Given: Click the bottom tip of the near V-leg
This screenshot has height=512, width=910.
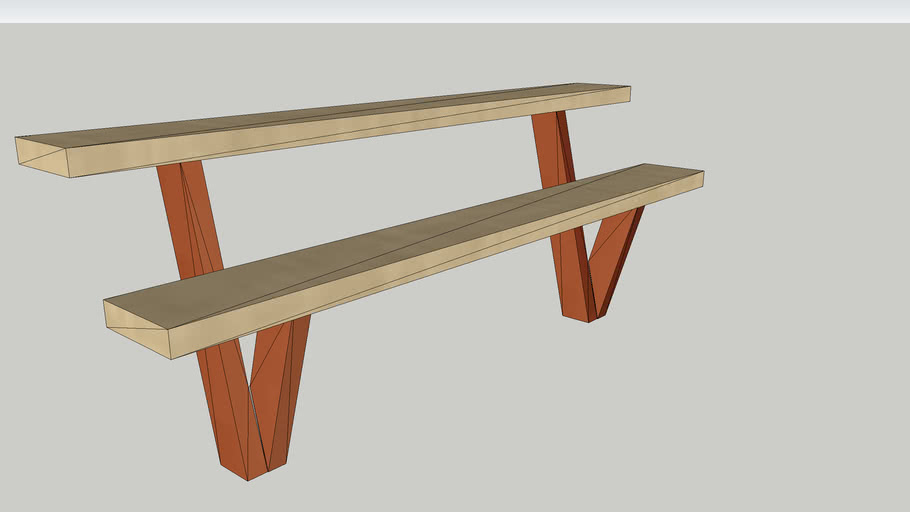Looking at the screenshot, I should pyautogui.click(x=249, y=471).
